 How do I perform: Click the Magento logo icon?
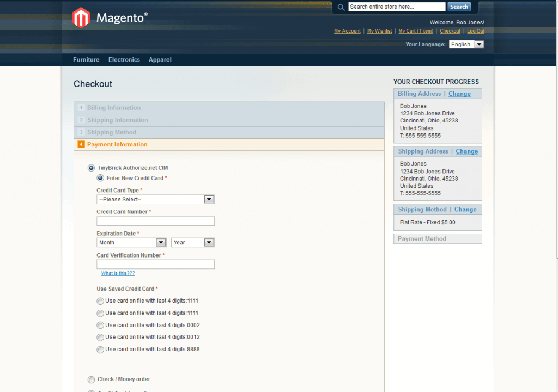click(81, 18)
